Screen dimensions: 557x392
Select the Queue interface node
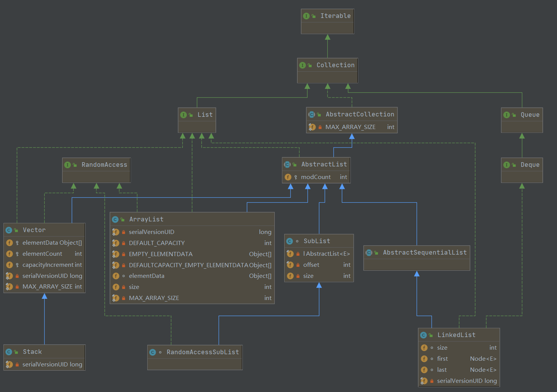point(530,115)
